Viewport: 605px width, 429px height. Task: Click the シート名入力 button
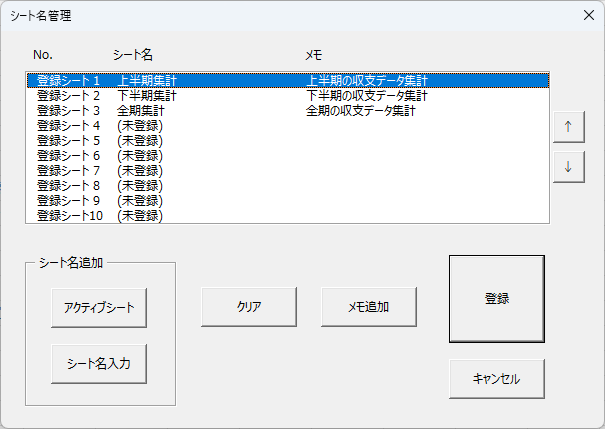point(99,364)
